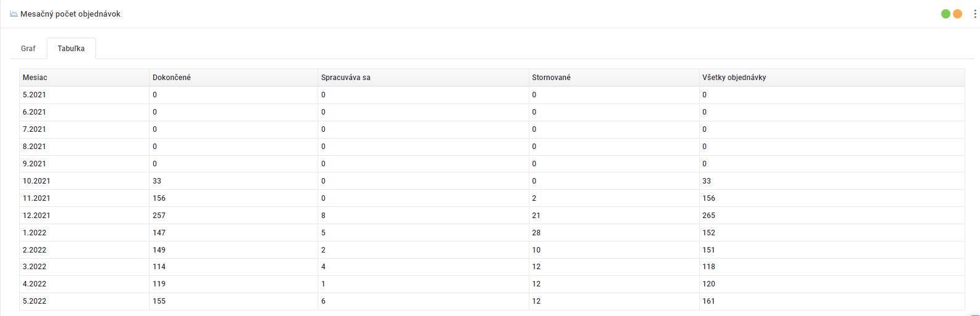
Task: Click Spracuváva sa value 8
Action: [x=323, y=216]
